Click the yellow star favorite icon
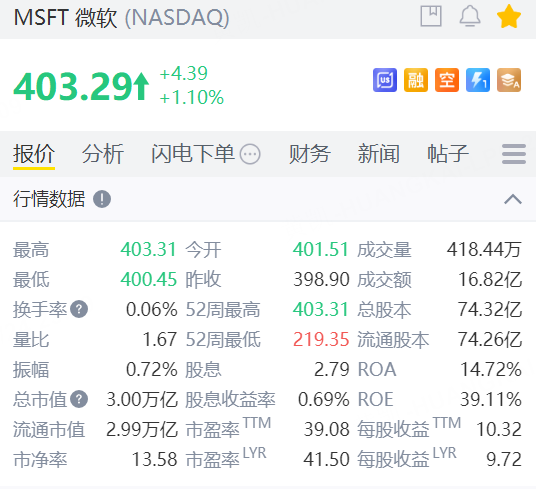536x489 pixels. [509, 16]
